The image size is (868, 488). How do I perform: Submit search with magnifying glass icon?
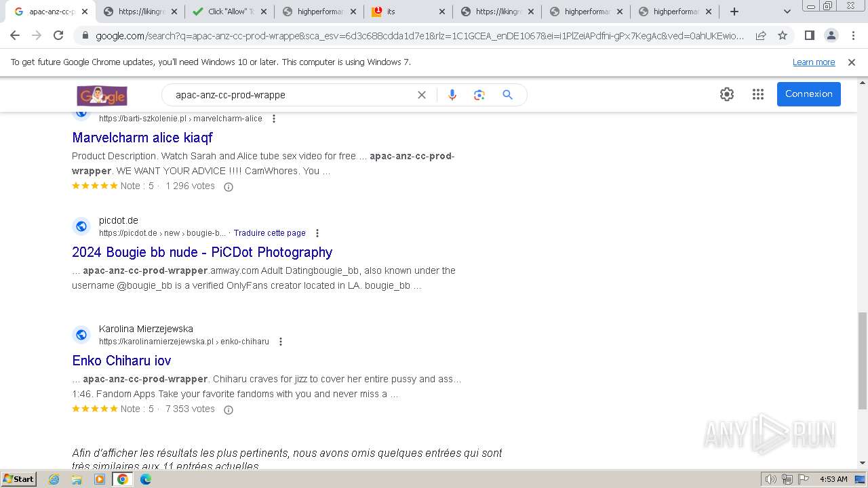click(507, 95)
